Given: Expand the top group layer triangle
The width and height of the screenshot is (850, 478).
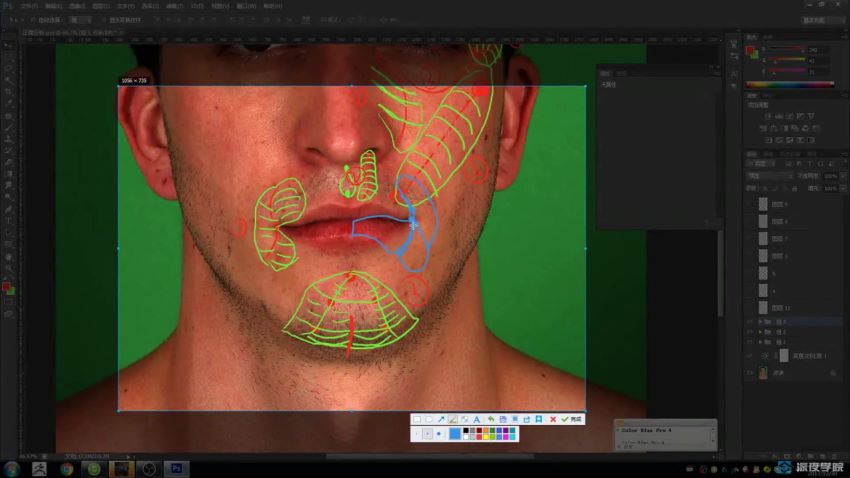Looking at the screenshot, I should 760,322.
